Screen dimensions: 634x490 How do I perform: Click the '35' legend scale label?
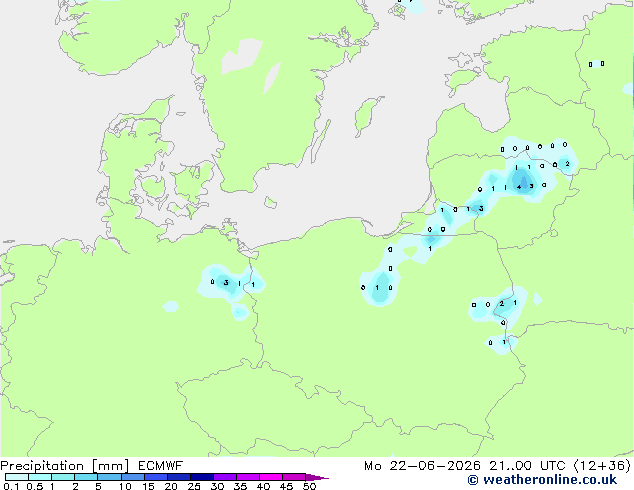click(240, 486)
